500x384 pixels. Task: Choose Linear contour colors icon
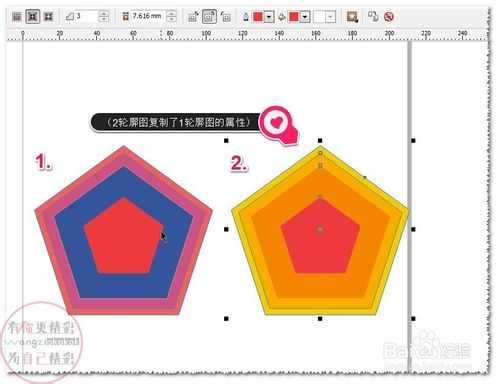[193, 16]
